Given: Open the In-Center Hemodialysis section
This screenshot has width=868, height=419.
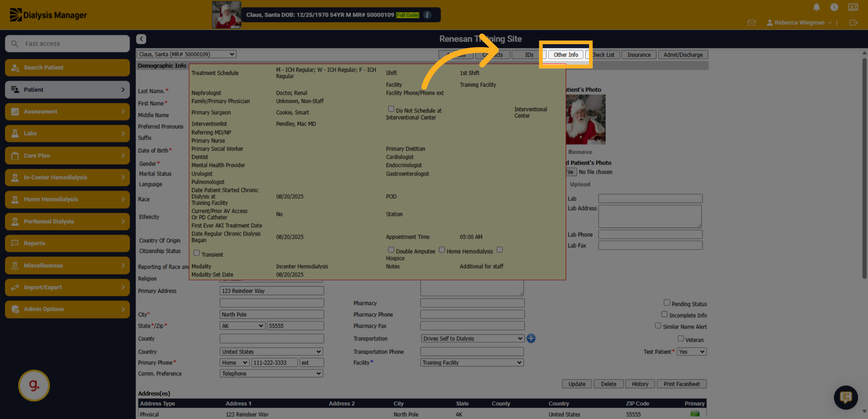Looking at the screenshot, I should (x=67, y=177).
